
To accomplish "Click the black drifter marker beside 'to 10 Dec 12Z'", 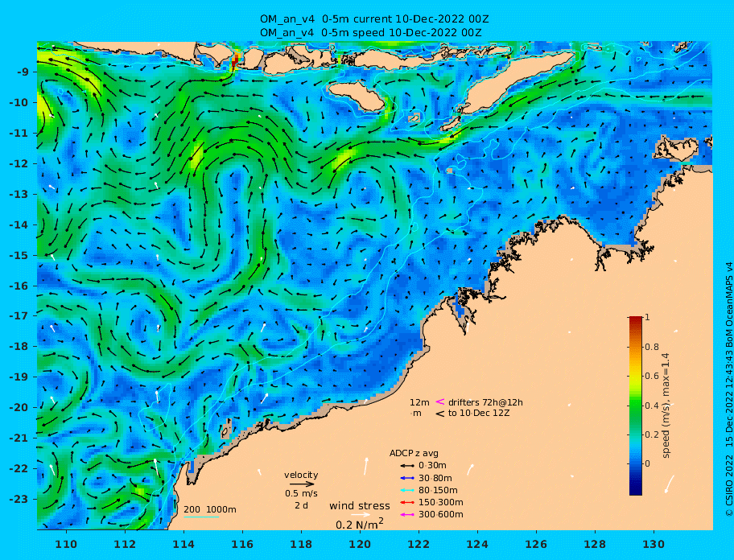I will click(440, 414).
